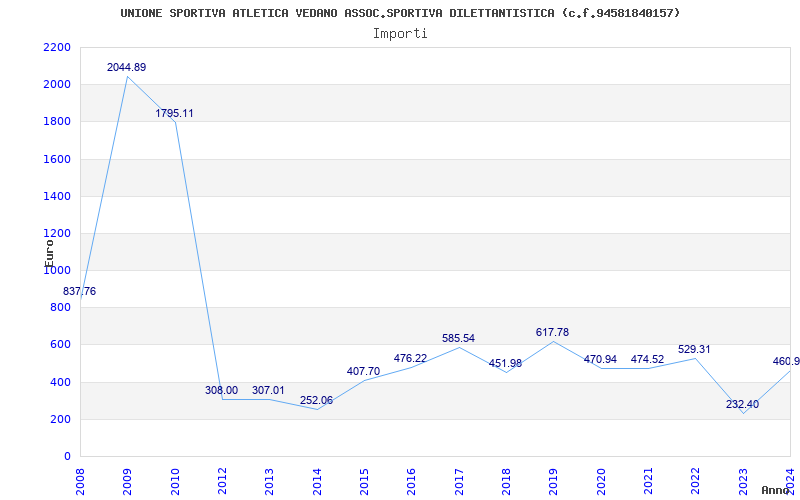Click the x-axis year 2016

point(411,482)
